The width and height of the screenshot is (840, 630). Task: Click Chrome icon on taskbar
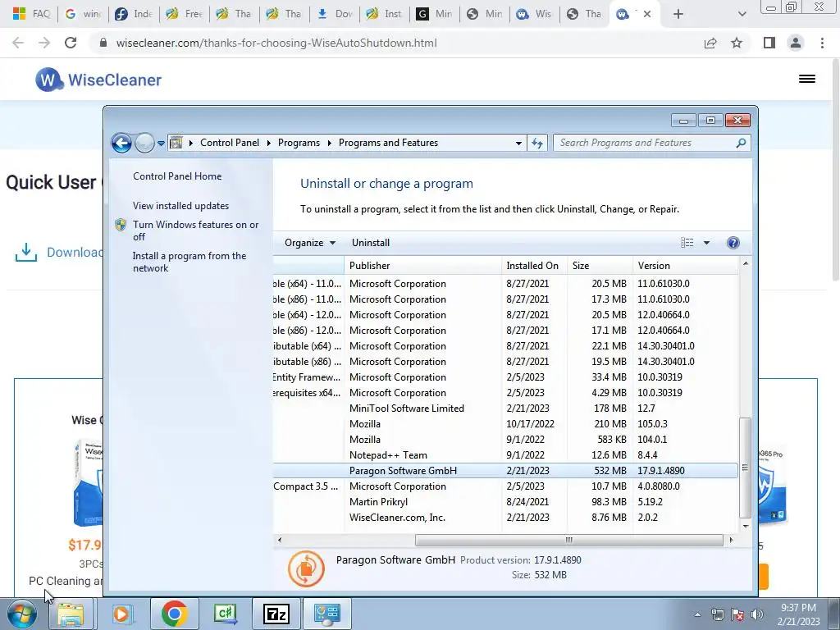pyautogui.click(x=174, y=614)
